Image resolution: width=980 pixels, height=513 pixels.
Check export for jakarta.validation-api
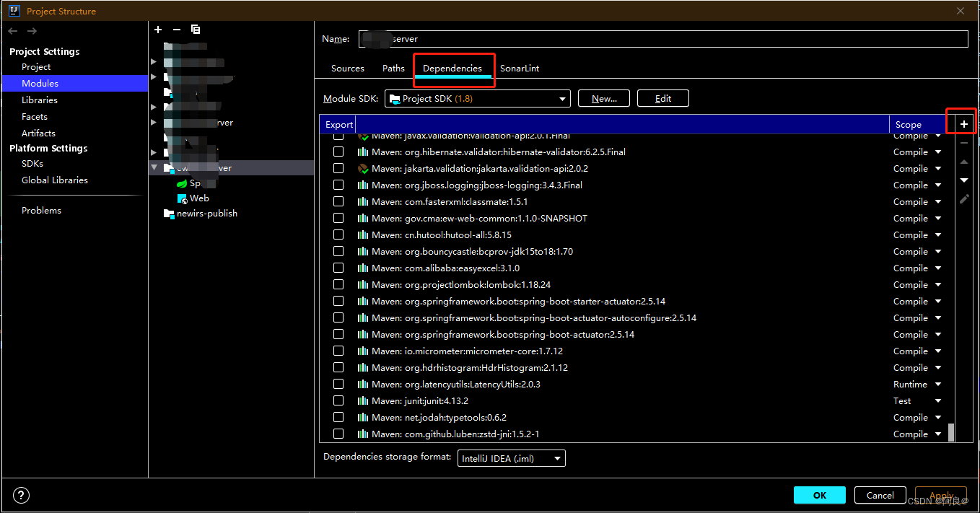[338, 169]
